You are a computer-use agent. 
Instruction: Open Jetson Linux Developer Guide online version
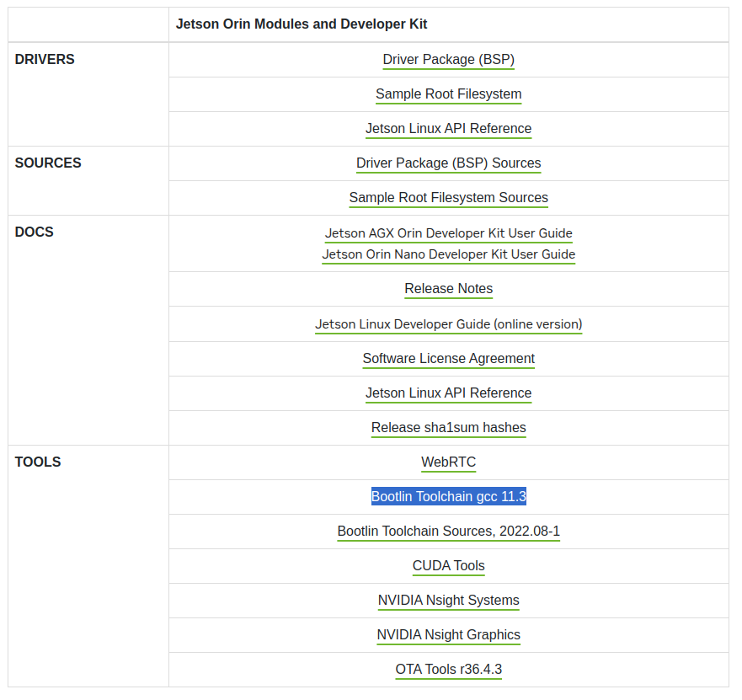click(x=448, y=324)
